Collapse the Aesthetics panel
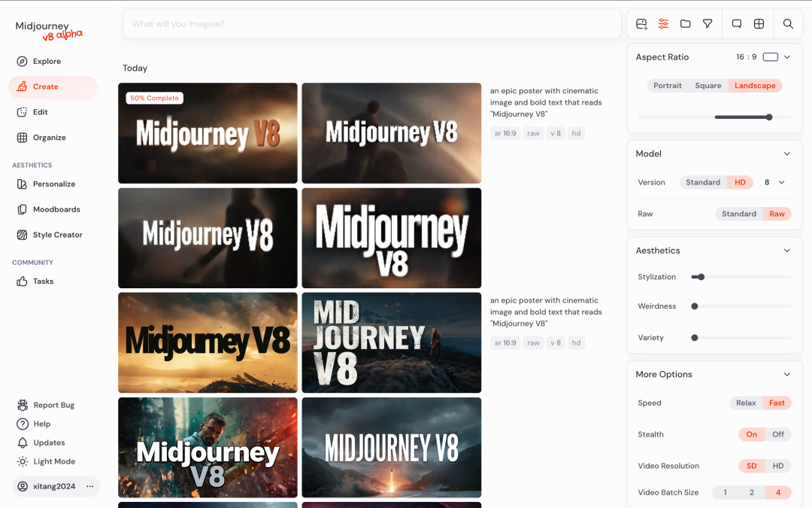 tap(787, 250)
